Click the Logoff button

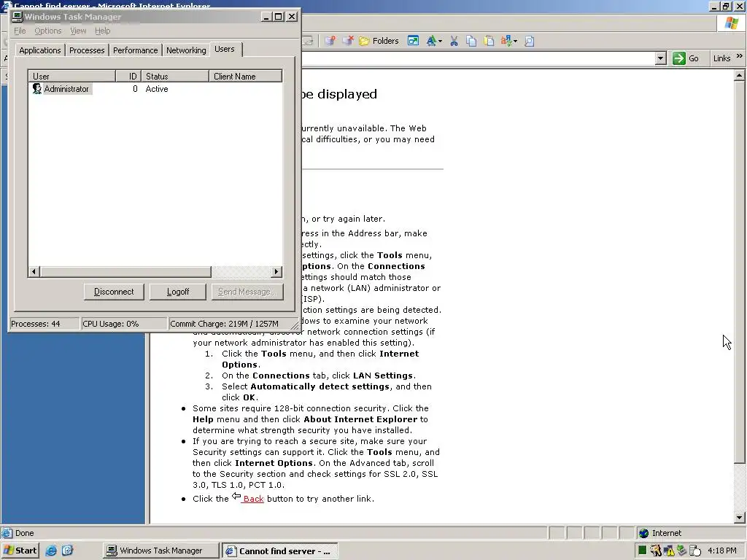click(178, 292)
